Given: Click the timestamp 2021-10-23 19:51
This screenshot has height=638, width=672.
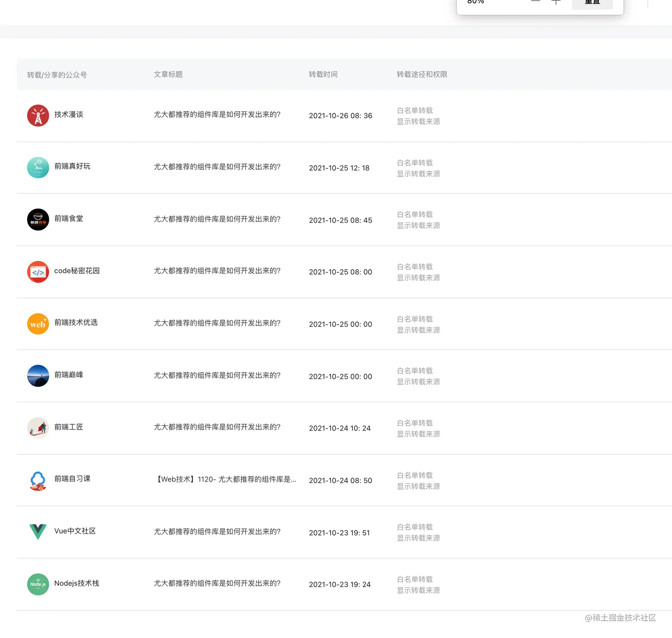Looking at the screenshot, I should [x=339, y=533].
